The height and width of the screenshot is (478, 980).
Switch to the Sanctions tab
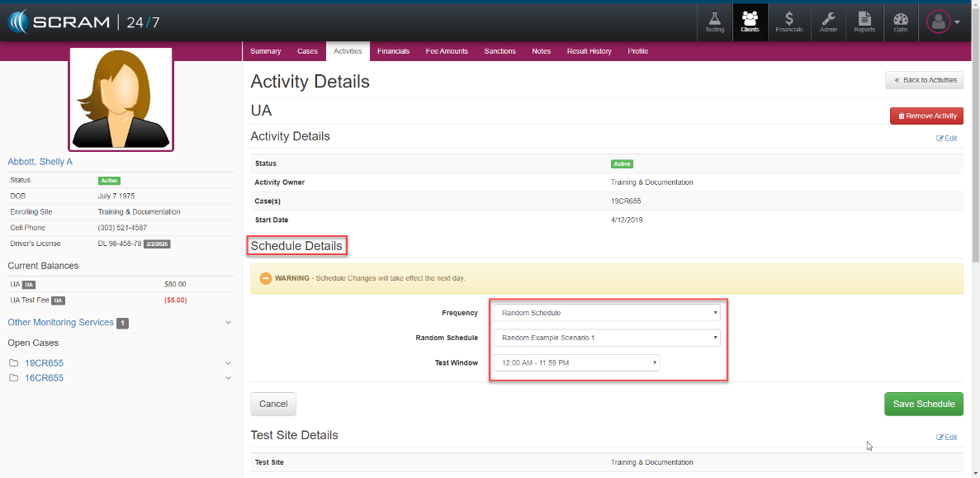click(499, 51)
